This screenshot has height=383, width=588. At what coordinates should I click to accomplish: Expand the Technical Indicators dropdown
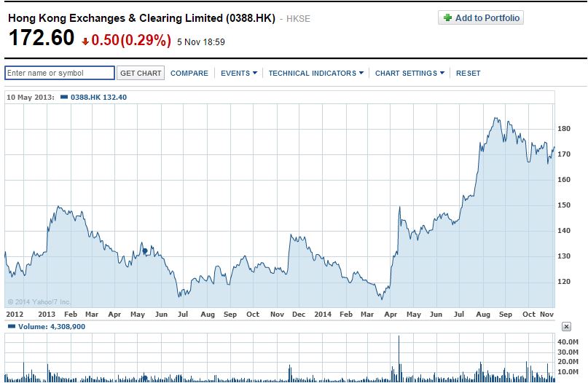click(x=315, y=73)
